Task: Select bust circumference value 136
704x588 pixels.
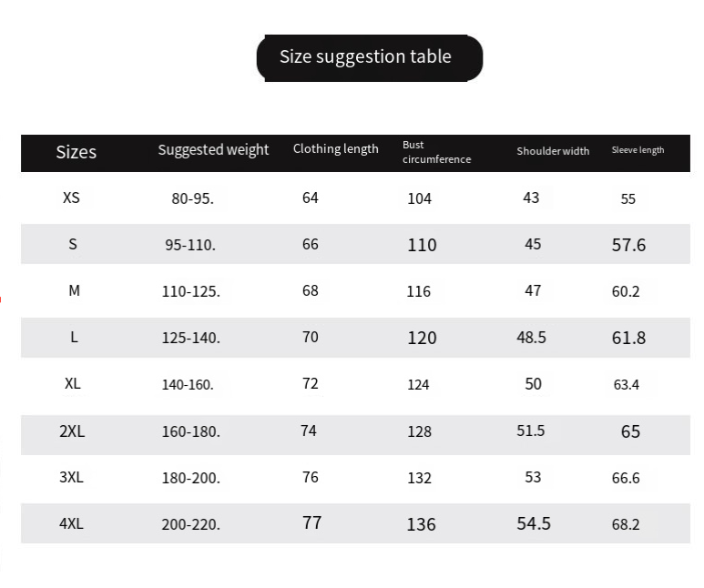Action: click(x=422, y=524)
